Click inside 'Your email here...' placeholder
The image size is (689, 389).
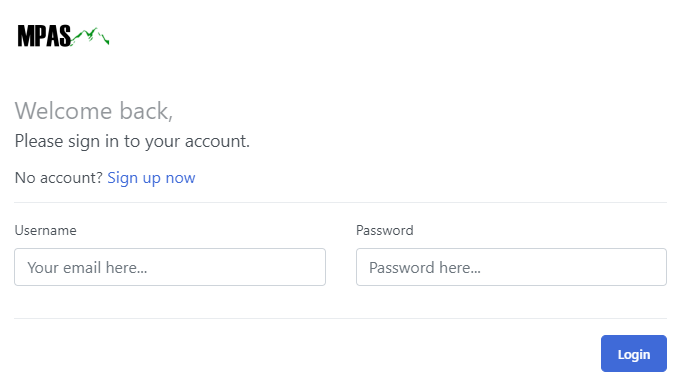87,267
